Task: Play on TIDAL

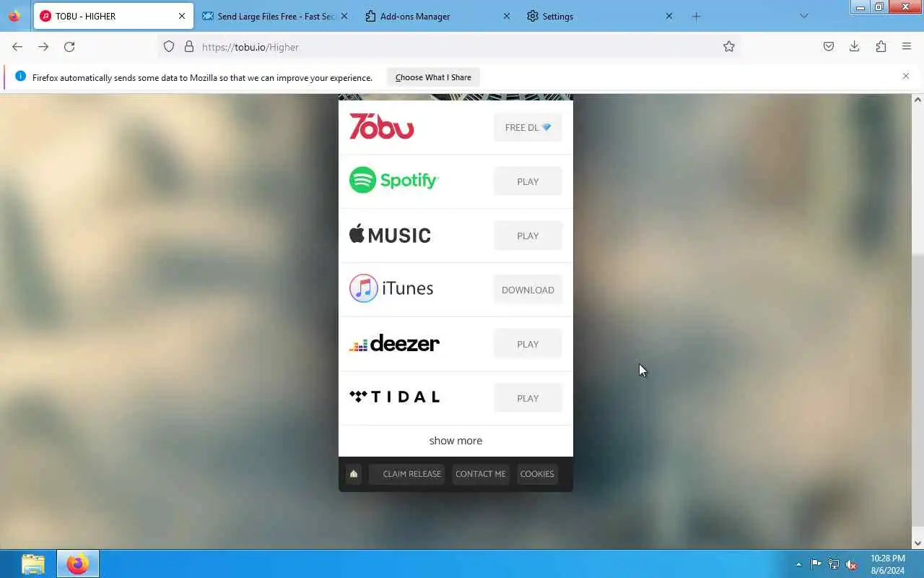Action: click(x=528, y=398)
